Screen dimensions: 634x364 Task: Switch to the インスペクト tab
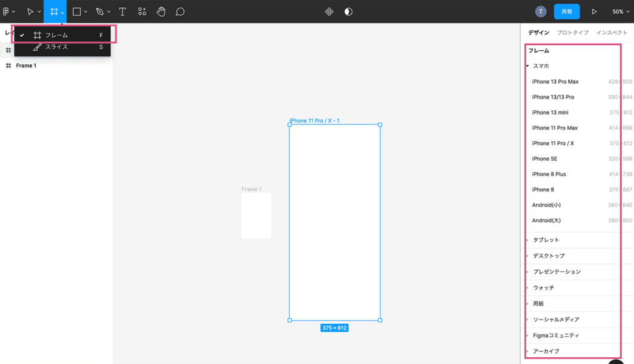[612, 33]
